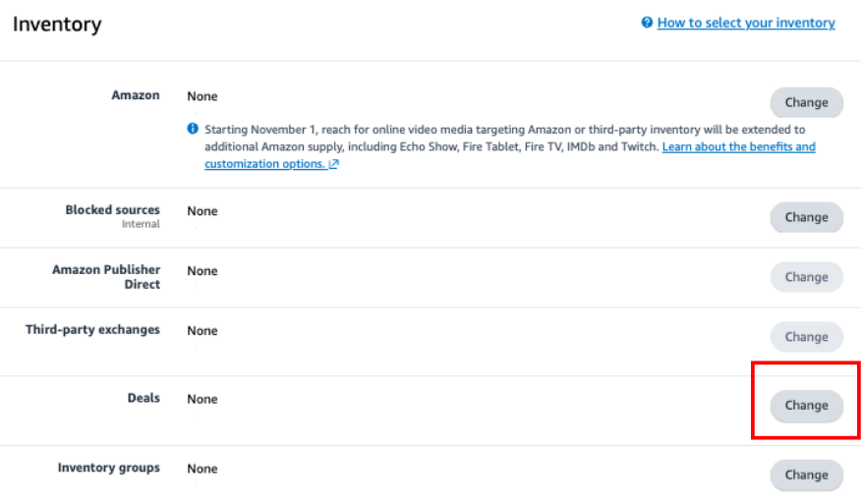Click the 'None' value in Blocked sources row

click(x=202, y=211)
